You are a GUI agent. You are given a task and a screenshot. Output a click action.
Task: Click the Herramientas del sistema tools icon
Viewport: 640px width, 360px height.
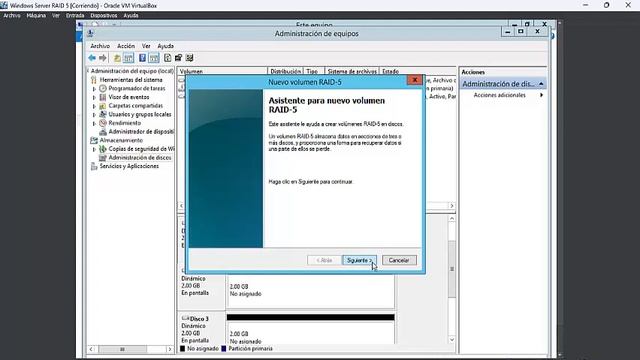point(94,80)
